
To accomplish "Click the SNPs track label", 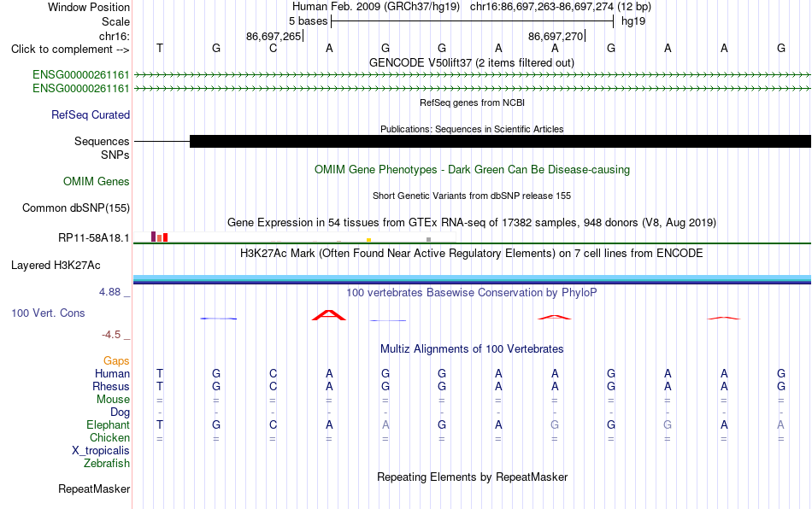I will point(115,155).
